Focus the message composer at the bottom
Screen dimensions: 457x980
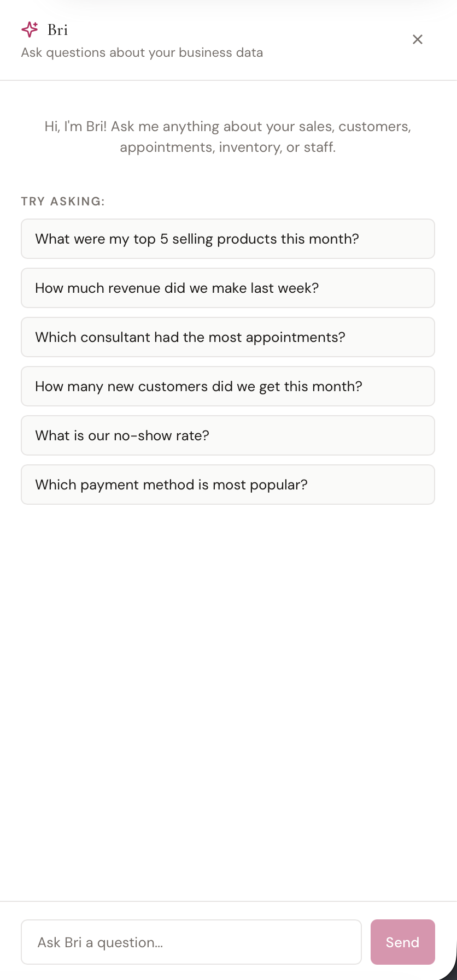coord(191,942)
